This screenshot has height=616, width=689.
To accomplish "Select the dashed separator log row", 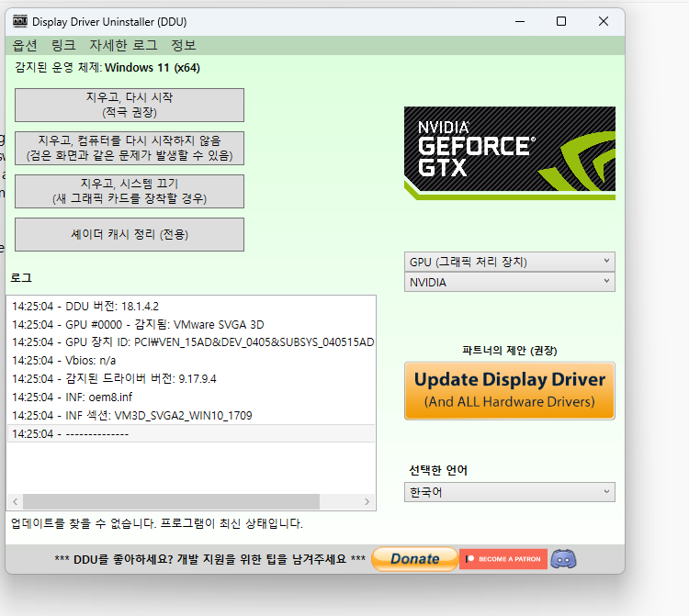I will click(191, 434).
